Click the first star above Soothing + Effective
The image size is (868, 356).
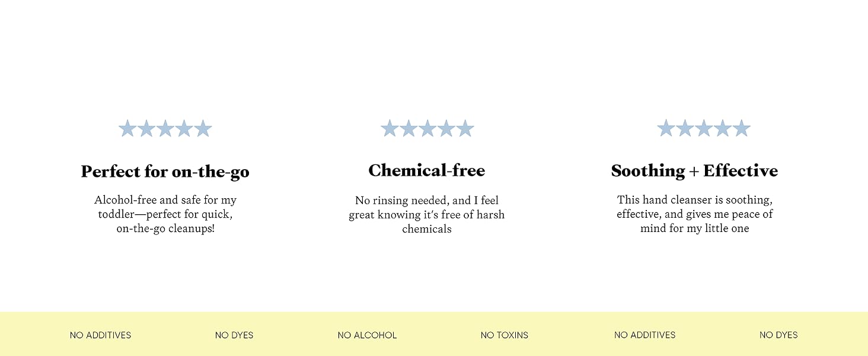tap(666, 128)
